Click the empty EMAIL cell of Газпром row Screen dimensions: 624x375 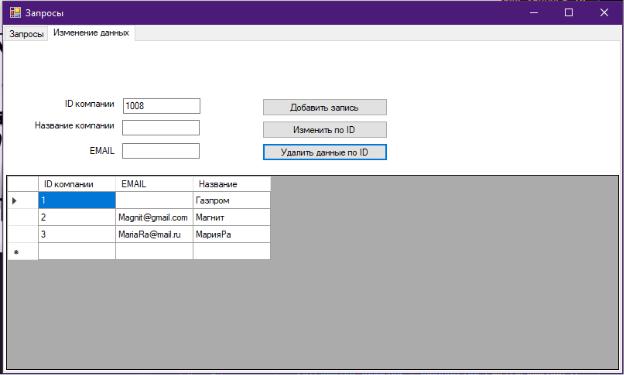[154, 200]
